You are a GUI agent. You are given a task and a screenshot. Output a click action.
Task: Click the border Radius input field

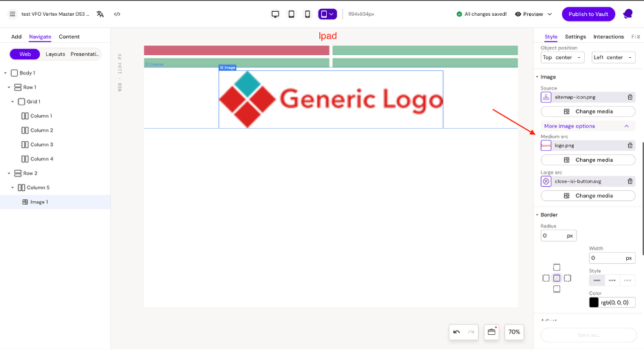coord(553,236)
